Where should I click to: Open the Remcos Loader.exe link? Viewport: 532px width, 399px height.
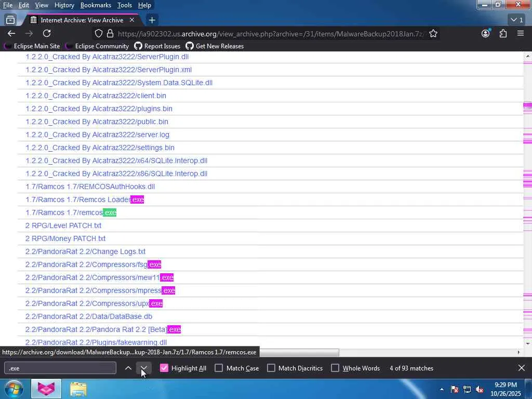pyautogui.click(x=85, y=199)
